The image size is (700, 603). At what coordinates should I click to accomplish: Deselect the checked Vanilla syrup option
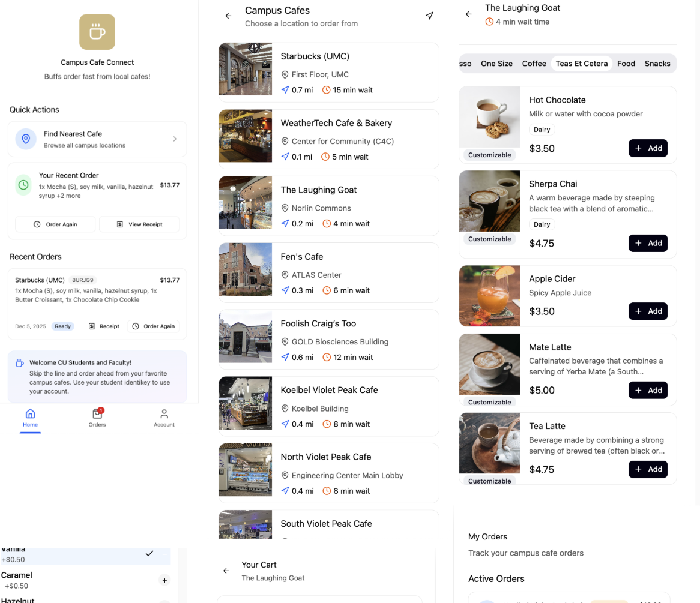pyautogui.click(x=149, y=553)
